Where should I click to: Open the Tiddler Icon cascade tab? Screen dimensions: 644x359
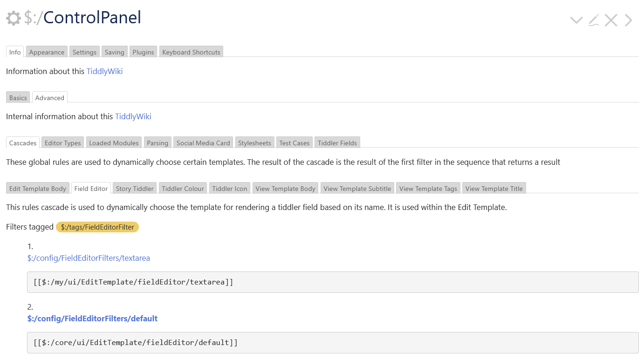pyautogui.click(x=230, y=188)
